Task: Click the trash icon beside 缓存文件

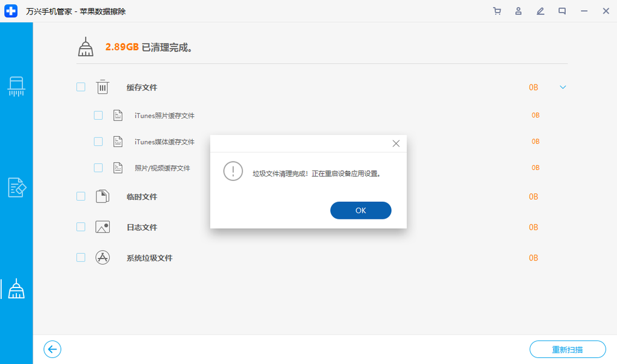Action: (x=102, y=87)
